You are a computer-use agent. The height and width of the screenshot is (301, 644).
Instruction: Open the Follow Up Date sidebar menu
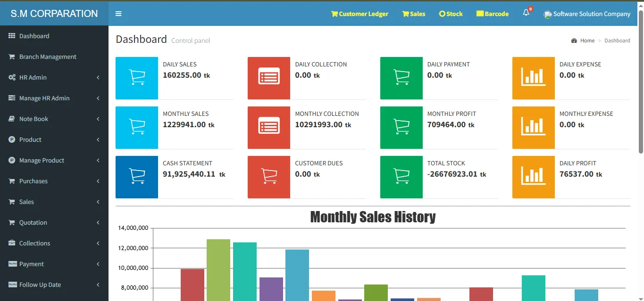coord(54,285)
